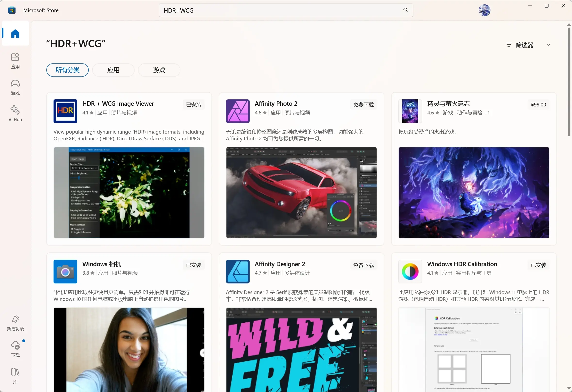
Task: Click the HDR + WCG Image Viewer title
Action: coord(118,104)
